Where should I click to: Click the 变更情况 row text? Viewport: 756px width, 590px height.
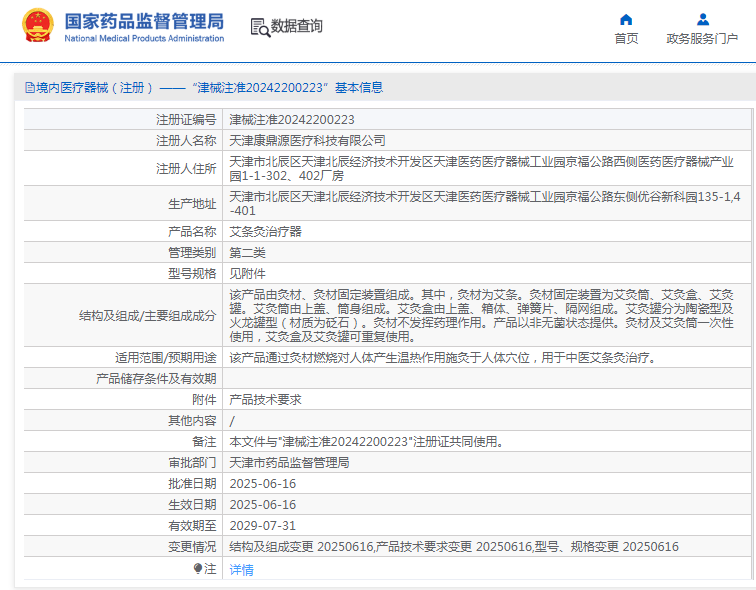454,547
